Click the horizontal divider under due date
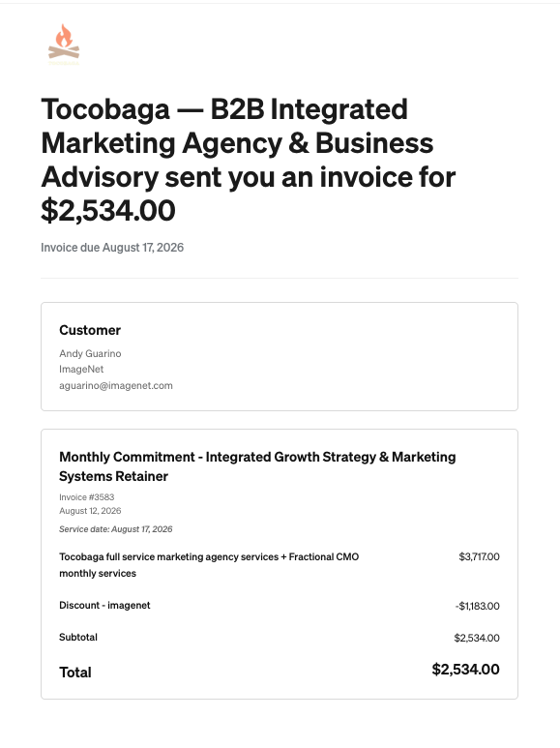 tap(280, 278)
